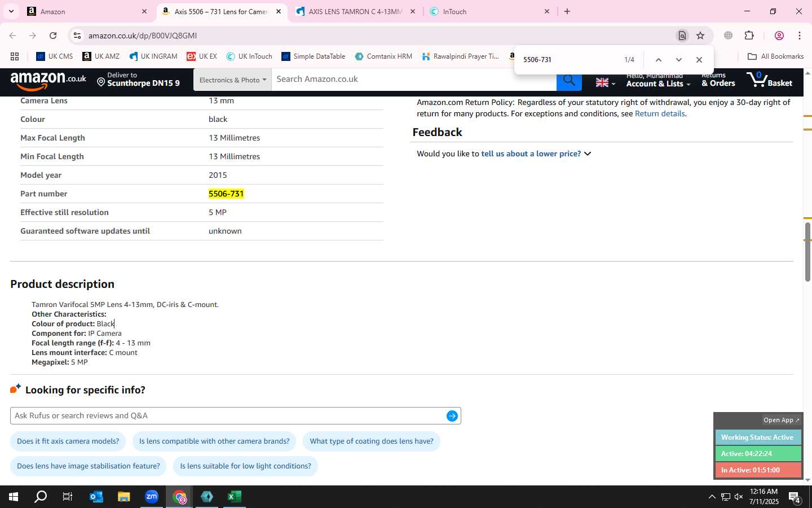Image resolution: width=812 pixels, height=508 pixels.
Task: Switch to AXIS LENS TAMRON tab
Action: pos(356,11)
